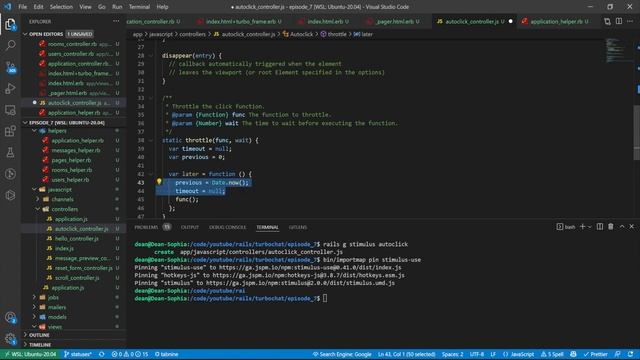Viewport: 640px width, 360px height.
Task: Open the File menu
Action: coord(22,7)
